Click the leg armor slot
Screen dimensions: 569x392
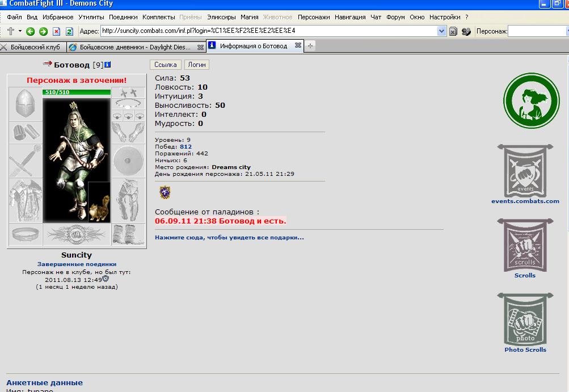tap(128, 200)
